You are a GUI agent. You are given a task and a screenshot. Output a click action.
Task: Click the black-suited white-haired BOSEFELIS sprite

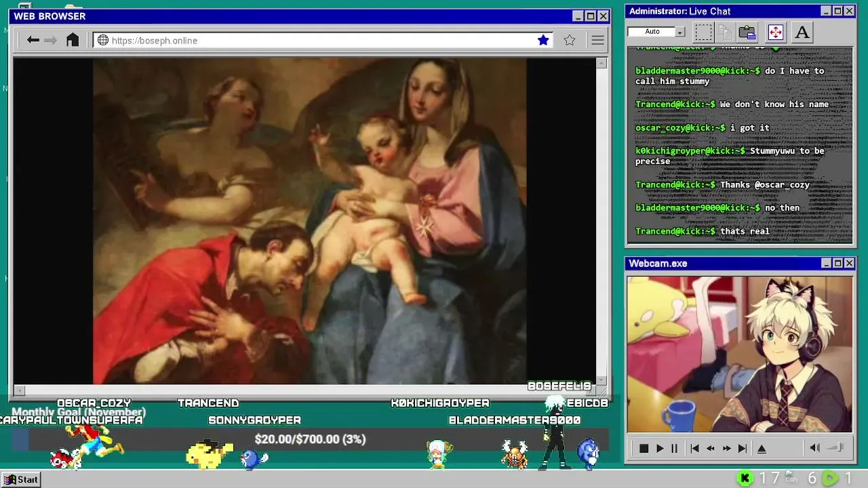(x=556, y=434)
